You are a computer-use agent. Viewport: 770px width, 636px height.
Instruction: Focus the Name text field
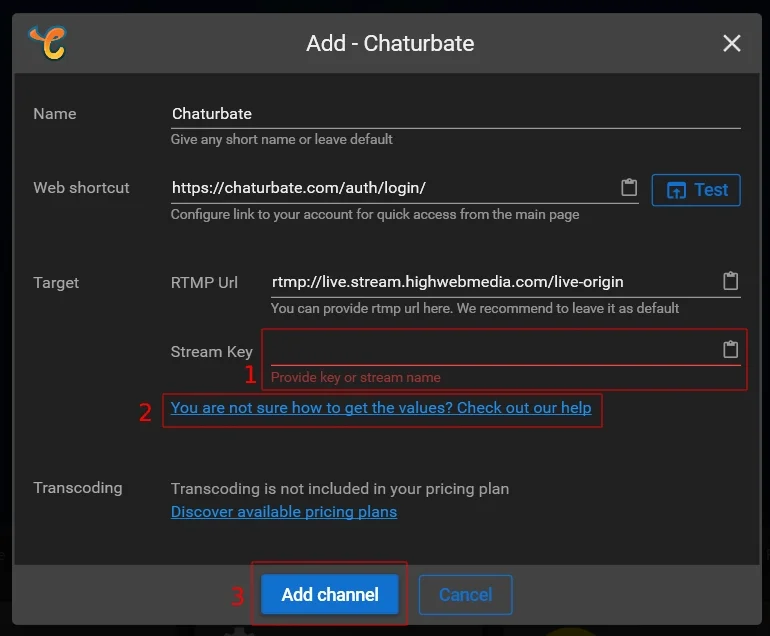point(455,114)
